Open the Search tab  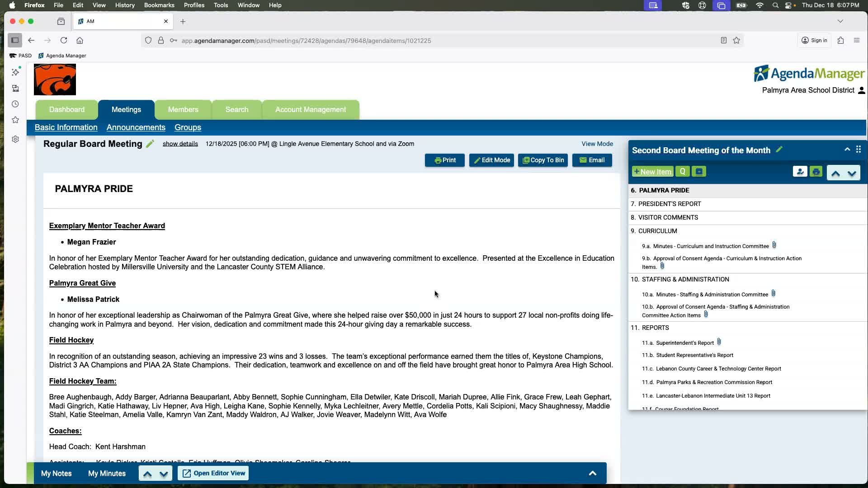236,110
